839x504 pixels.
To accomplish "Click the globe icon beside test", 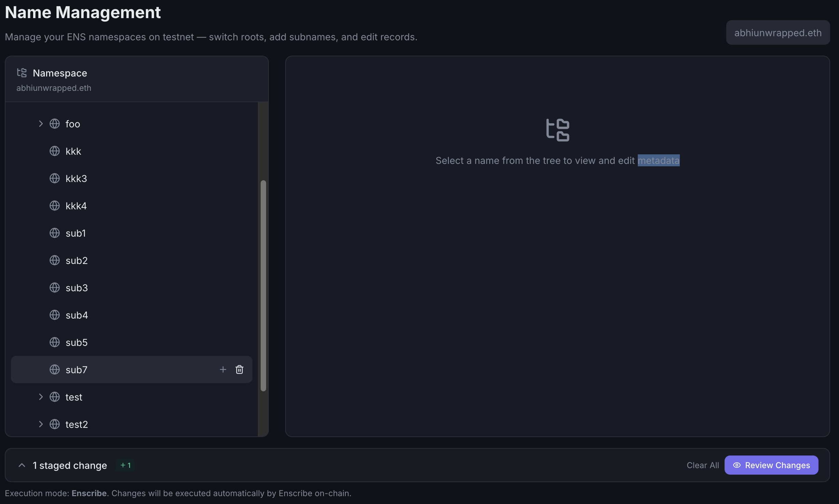I will [x=55, y=397].
